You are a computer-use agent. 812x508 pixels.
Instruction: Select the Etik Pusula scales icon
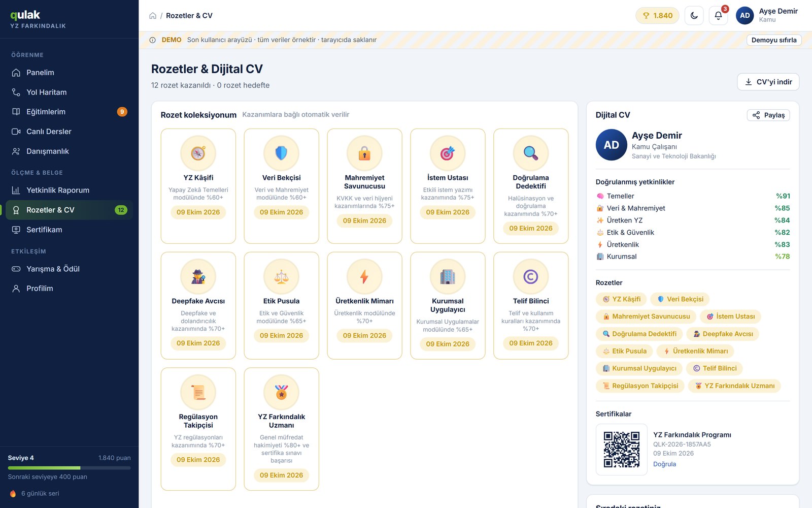(281, 276)
